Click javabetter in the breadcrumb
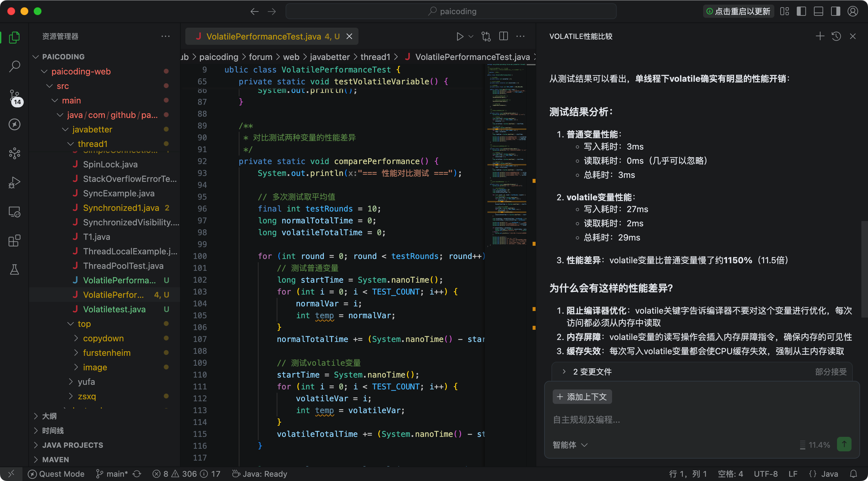Screen dimensions: 868x481 pyautogui.click(x=329, y=57)
